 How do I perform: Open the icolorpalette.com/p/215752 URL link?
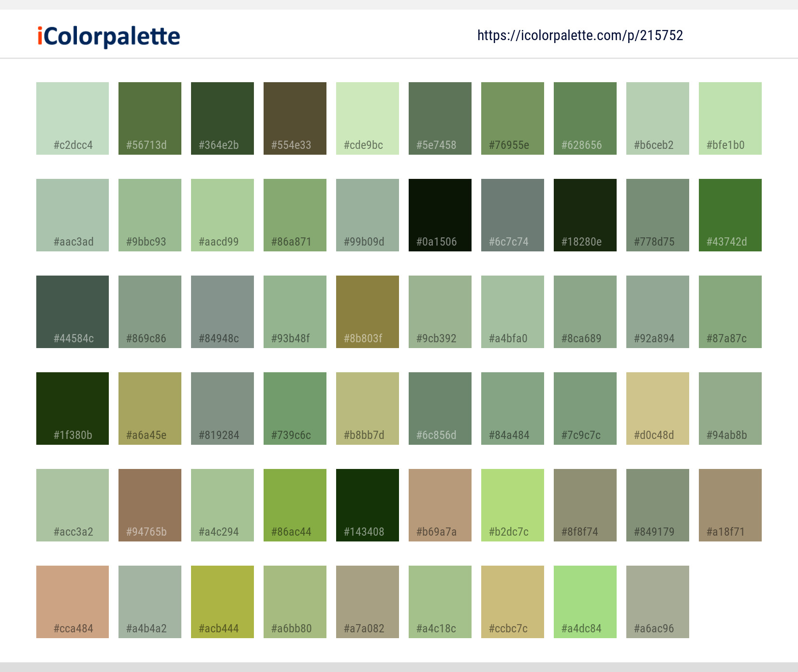(580, 35)
